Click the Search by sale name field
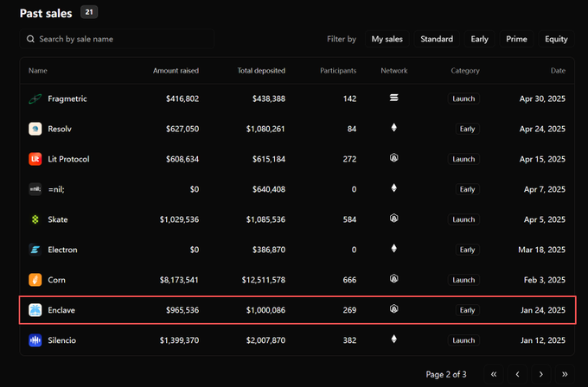The width and height of the screenshot is (588, 387). pyautogui.click(x=117, y=39)
